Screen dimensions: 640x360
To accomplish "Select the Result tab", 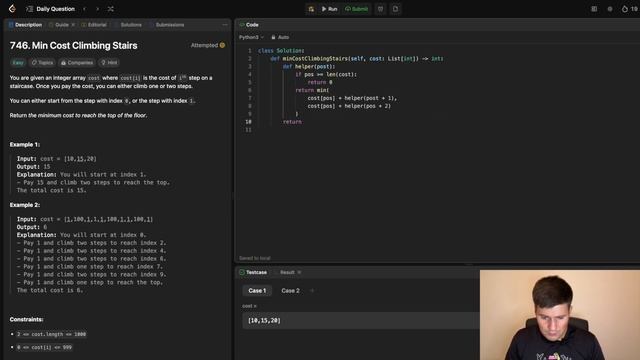I will (287, 272).
